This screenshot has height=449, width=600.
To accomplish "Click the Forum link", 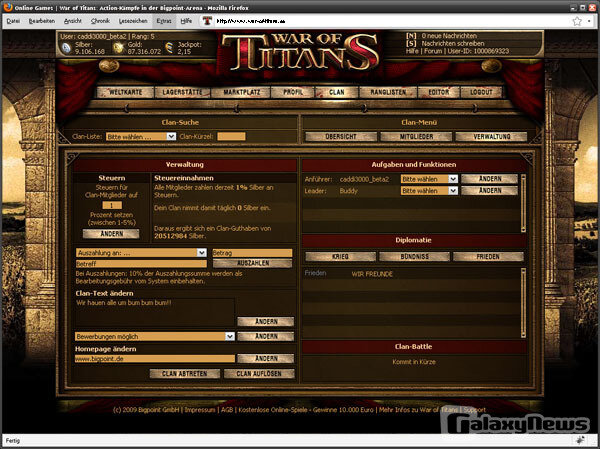I will (x=433, y=51).
